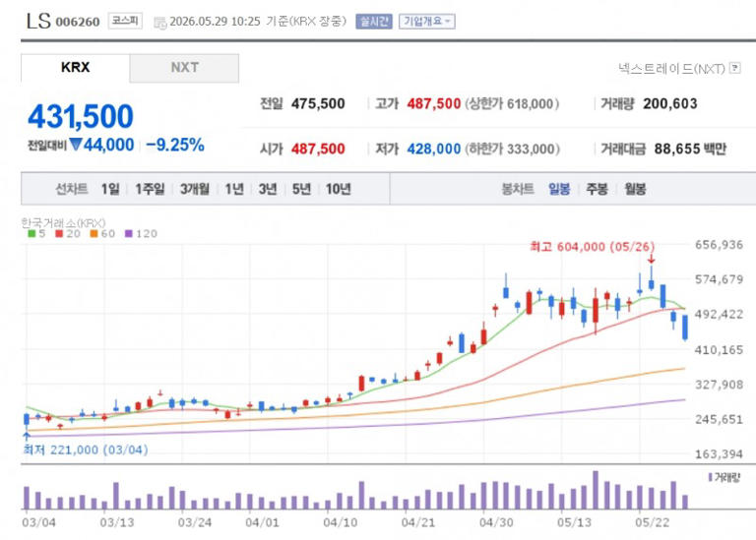Click the 05/22 date axis label
Image resolution: width=756 pixels, height=540 pixels.
[652, 522]
